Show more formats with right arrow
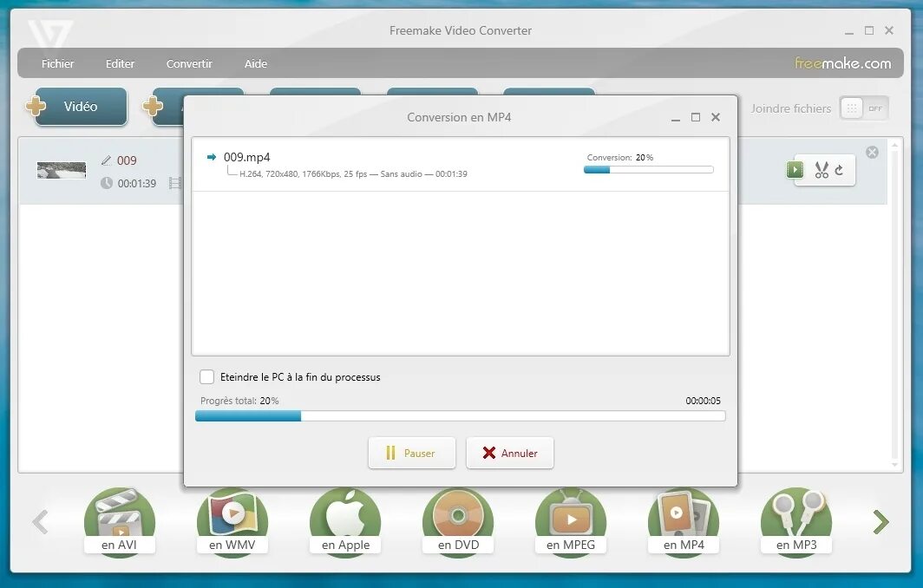The width and height of the screenshot is (923, 588). [x=880, y=522]
